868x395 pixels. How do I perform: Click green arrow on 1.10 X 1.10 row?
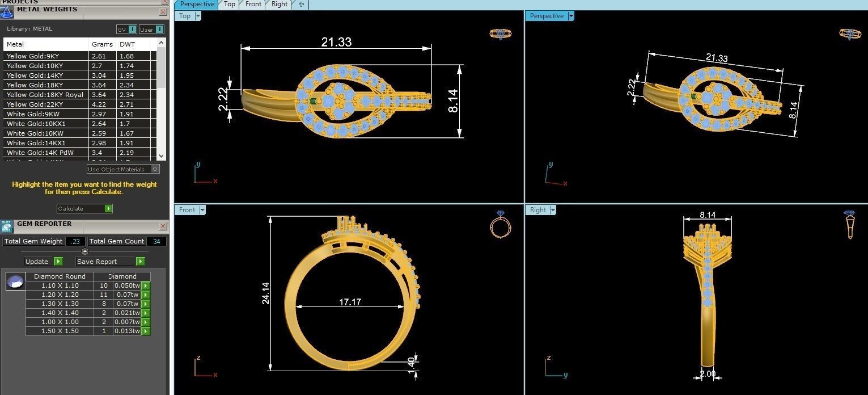pyautogui.click(x=146, y=285)
